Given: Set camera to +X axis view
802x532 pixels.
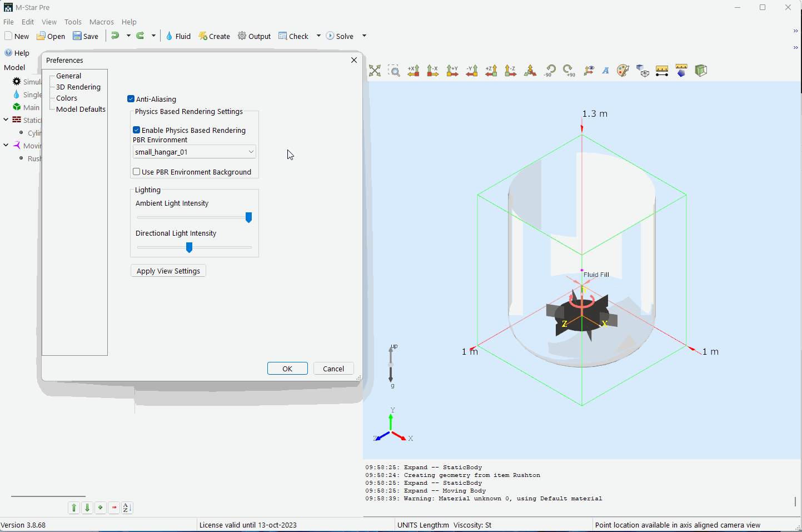Looking at the screenshot, I should [x=414, y=71].
